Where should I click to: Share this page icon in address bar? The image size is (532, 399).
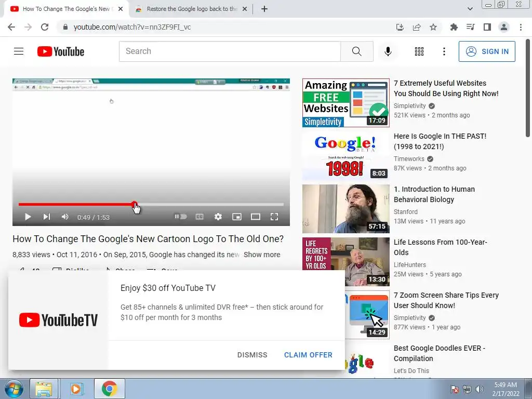point(417,27)
